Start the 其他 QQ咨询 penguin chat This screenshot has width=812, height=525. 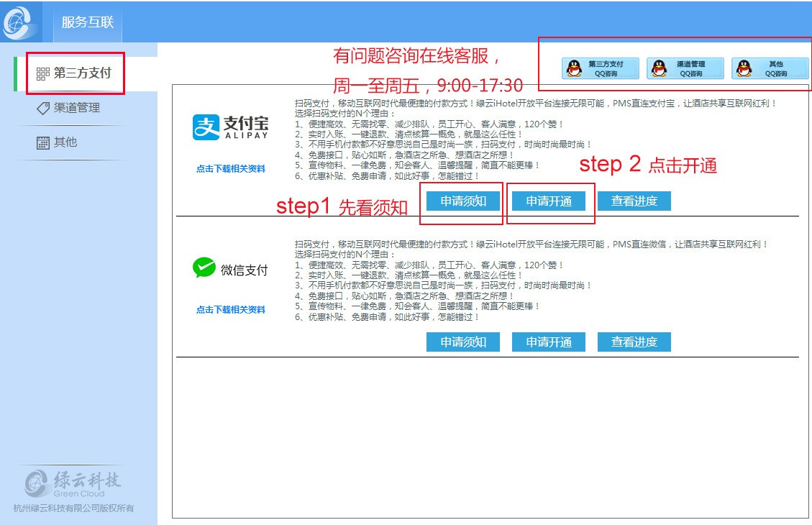[770, 68]
